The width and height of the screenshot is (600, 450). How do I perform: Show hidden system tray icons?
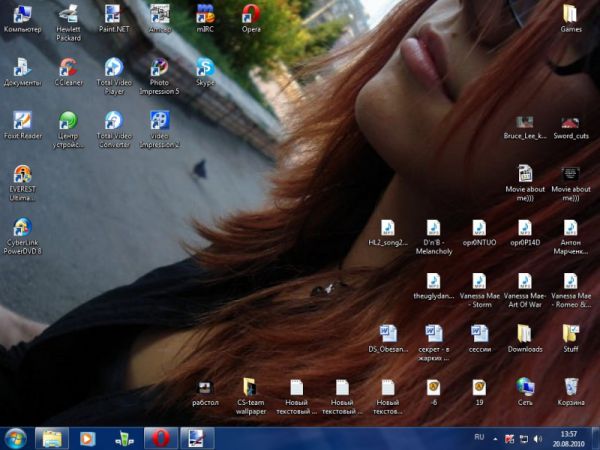tap(497, 438)
